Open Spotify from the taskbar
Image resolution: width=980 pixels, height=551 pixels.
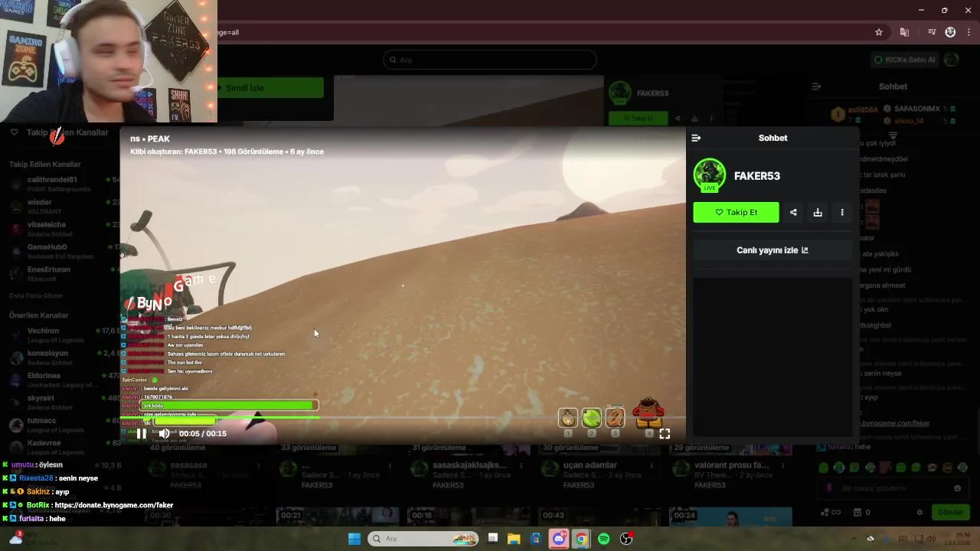point(603,539)
